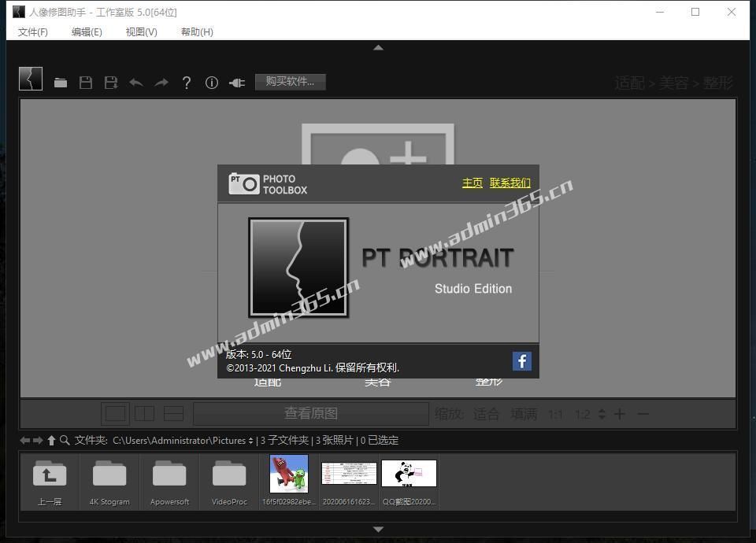
Task: Open the 文件(F) menu
Action: click(x=33, y=31)
